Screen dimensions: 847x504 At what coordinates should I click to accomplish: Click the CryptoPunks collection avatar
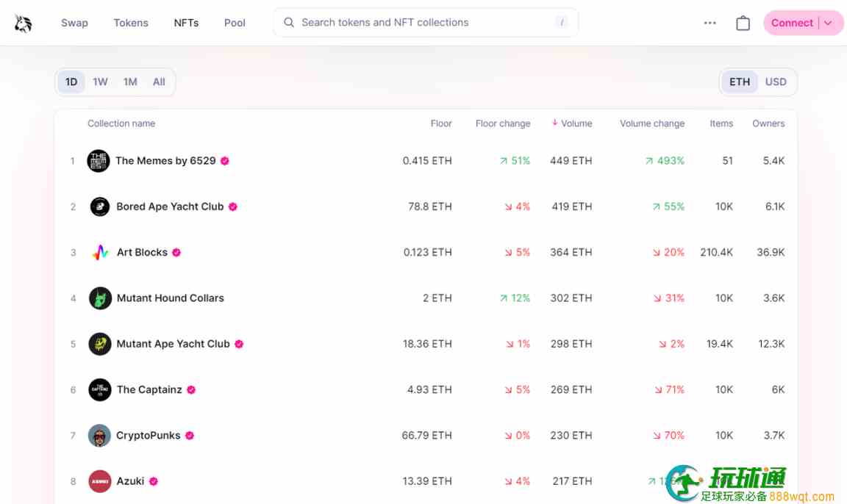(99, 436)
